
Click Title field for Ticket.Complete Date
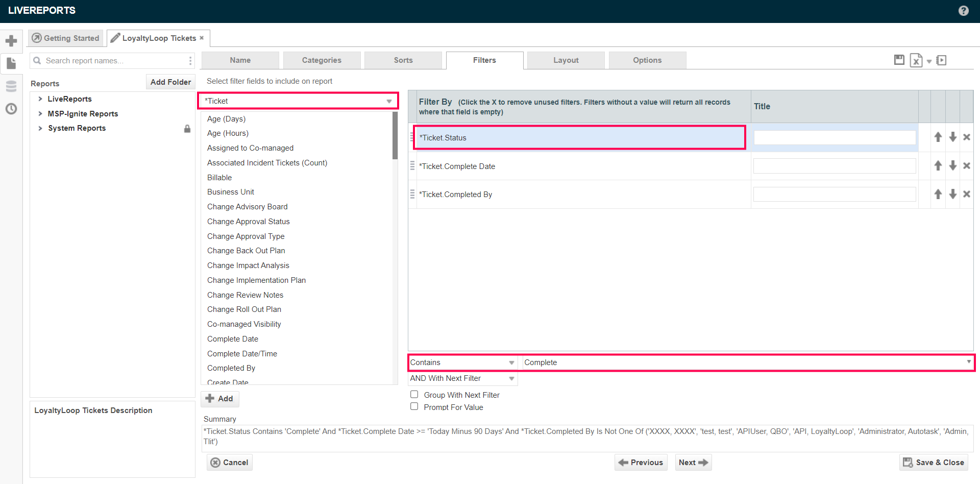pos(835,166)
